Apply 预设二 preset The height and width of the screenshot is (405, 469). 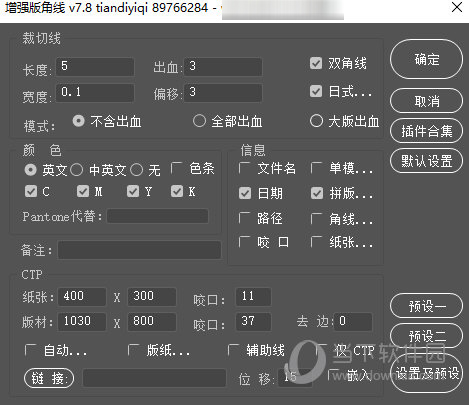point(426,336)
